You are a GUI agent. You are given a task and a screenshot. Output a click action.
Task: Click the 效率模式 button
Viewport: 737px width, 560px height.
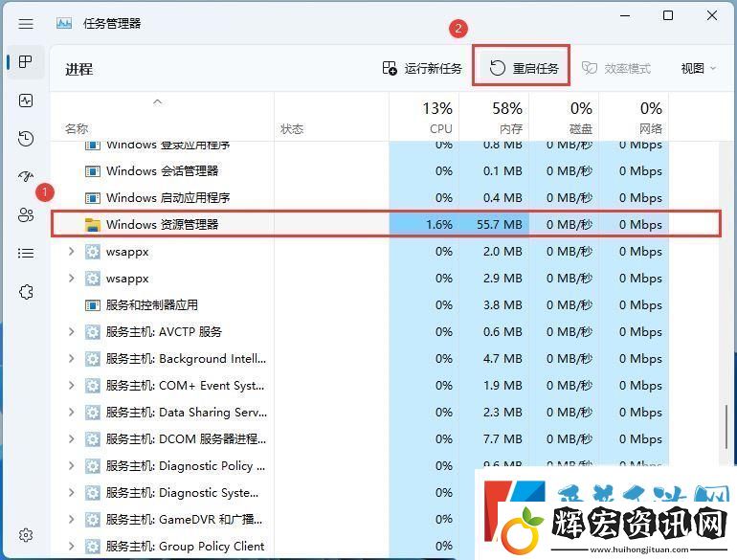click(616, 69)
